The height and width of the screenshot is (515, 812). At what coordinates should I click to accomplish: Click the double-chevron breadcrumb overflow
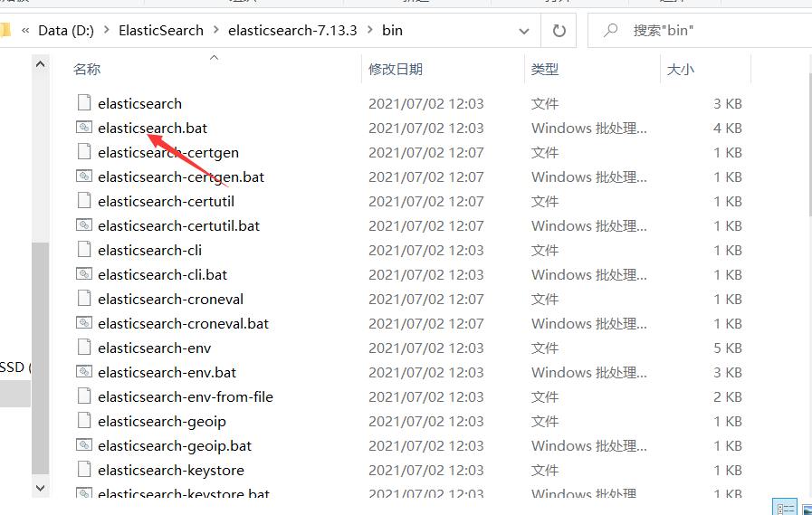click(x=25, y=31)
